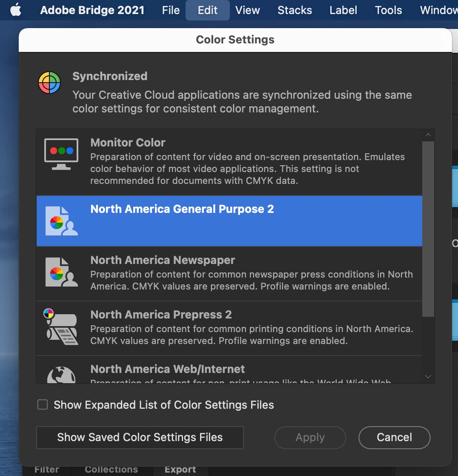The height and width of the screenshot is (476, 458).
Task: Click the North America Prepress 2 description
Action: pyautogui.click(x=252, y=335)
